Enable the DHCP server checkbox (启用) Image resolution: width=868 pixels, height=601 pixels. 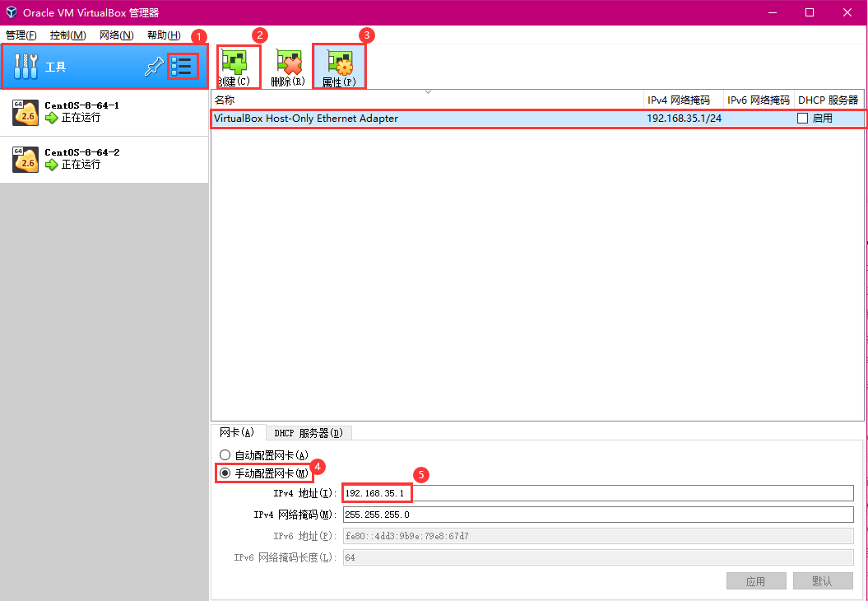[x=803, y=118]
